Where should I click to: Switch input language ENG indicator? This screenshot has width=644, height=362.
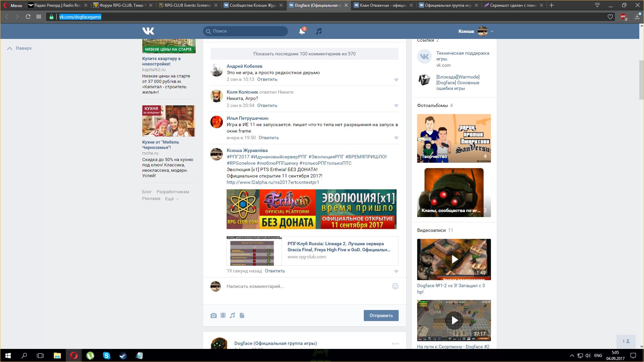point(598,356)
